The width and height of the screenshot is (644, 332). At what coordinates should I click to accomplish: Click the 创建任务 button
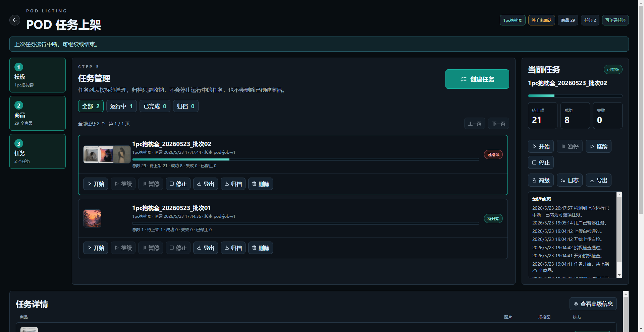click(x=477, y=79)
